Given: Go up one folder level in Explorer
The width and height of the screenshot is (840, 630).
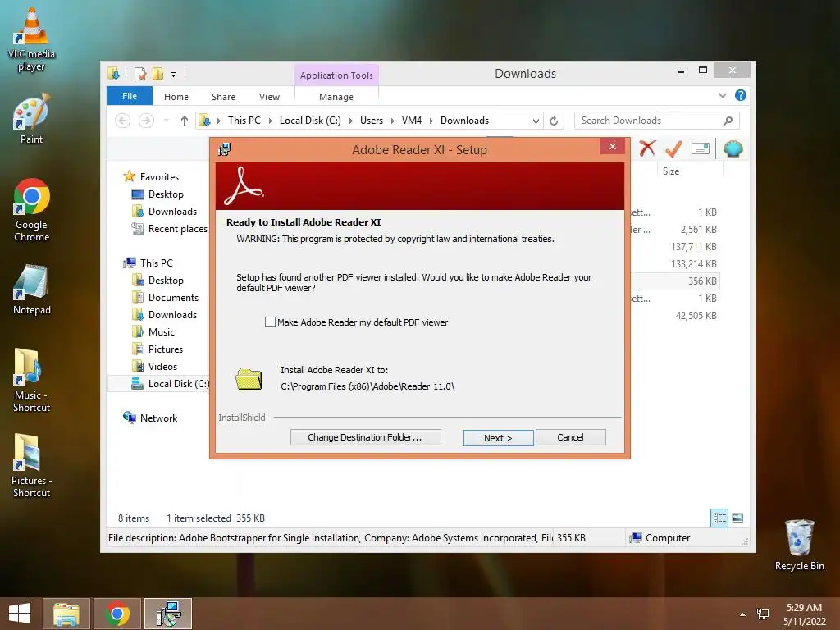Looking at the screenshot, I should click(185, 121).
